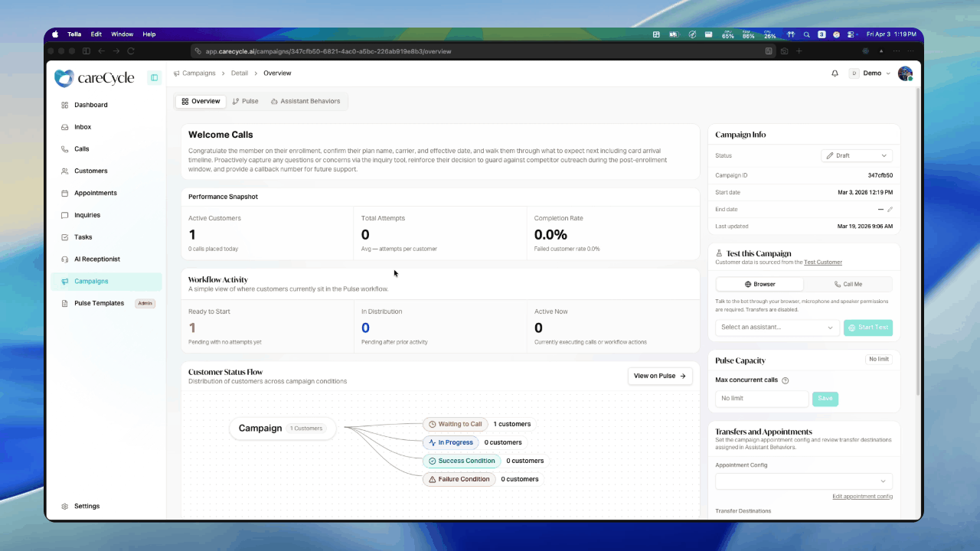Open the AI Receptionist page
This screenshot has width=980, height=551.
(96, 259)
